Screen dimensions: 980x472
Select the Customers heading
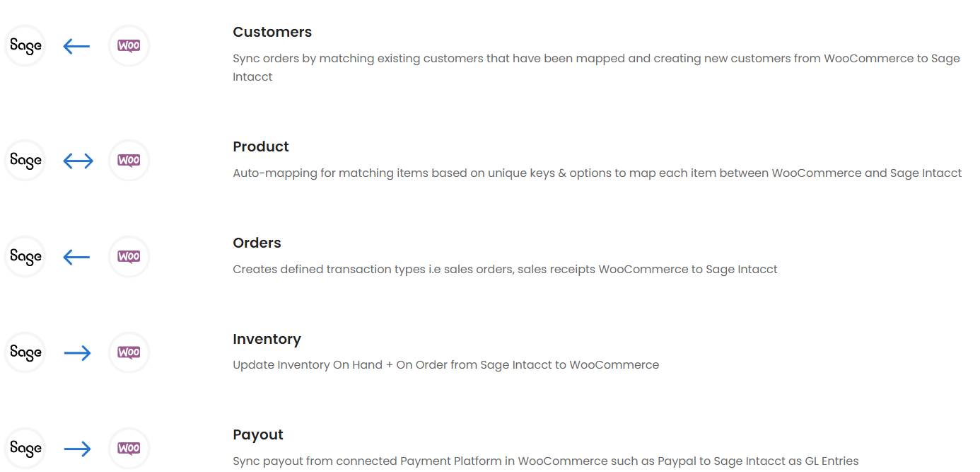tap(272, 33)
